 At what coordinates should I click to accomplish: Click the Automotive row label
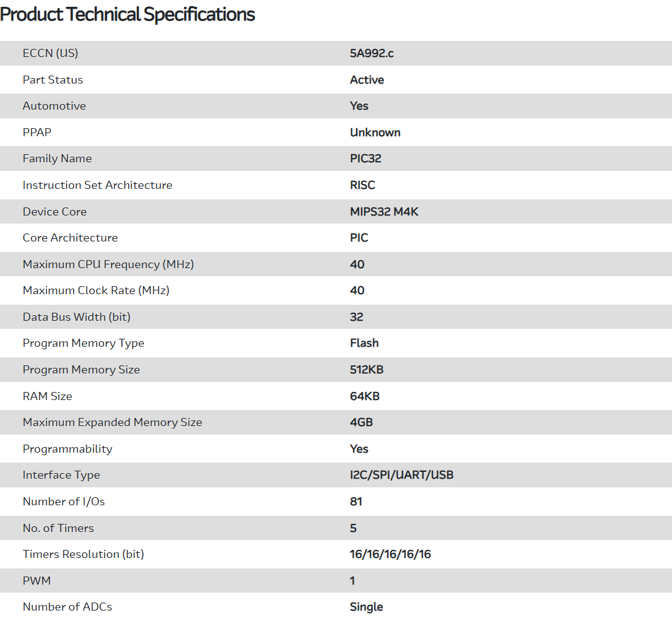click(x=55, y=106)
